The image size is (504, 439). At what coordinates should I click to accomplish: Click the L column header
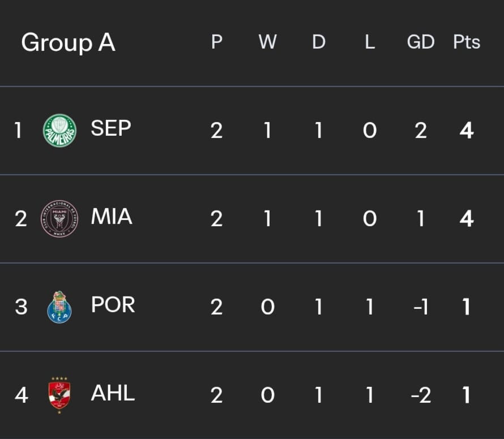pos(370,42)
